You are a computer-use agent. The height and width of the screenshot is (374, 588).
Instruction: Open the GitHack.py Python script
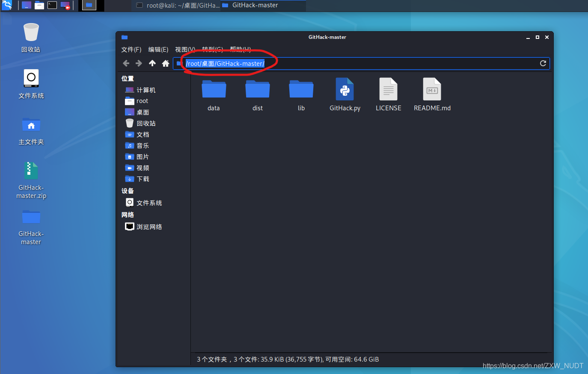(x=345, y=94)
